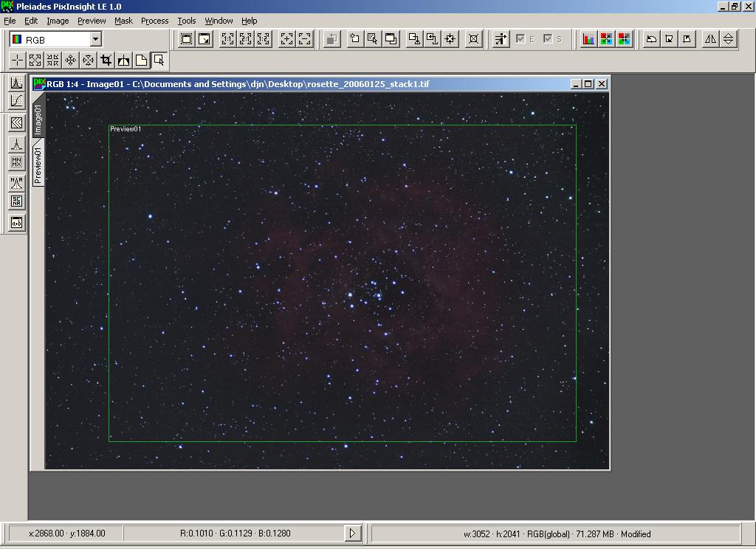Expand status bar arrow next to RGB readout

pyautogui.click(x=352, y=533)
